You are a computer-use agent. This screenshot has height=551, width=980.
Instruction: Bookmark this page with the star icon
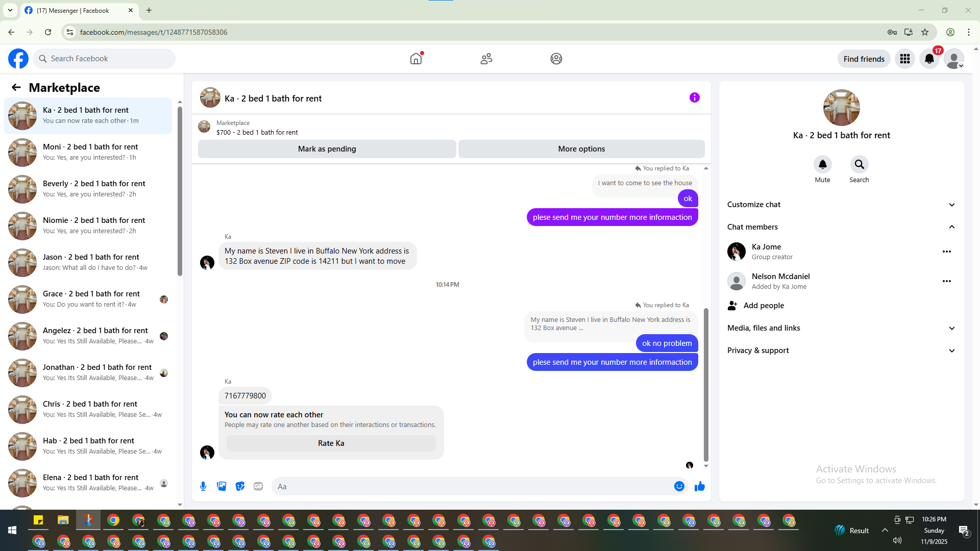click(925, 32)
